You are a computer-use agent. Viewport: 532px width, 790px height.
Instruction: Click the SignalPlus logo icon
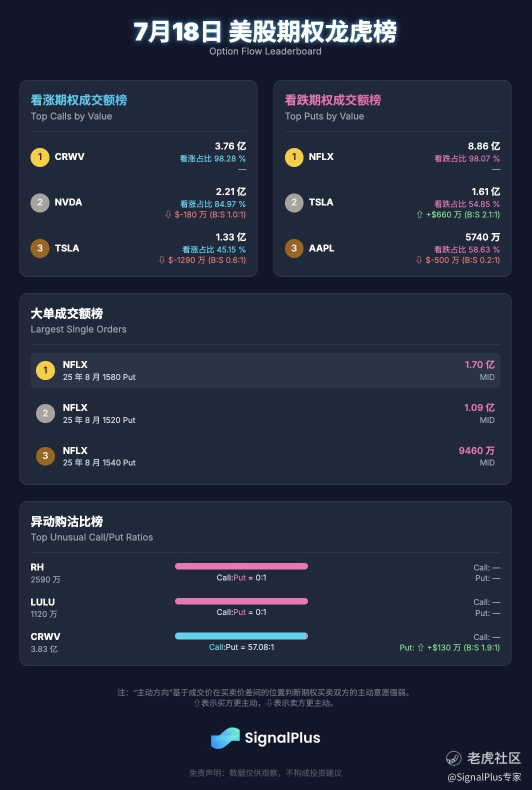[x=225, y=738]
